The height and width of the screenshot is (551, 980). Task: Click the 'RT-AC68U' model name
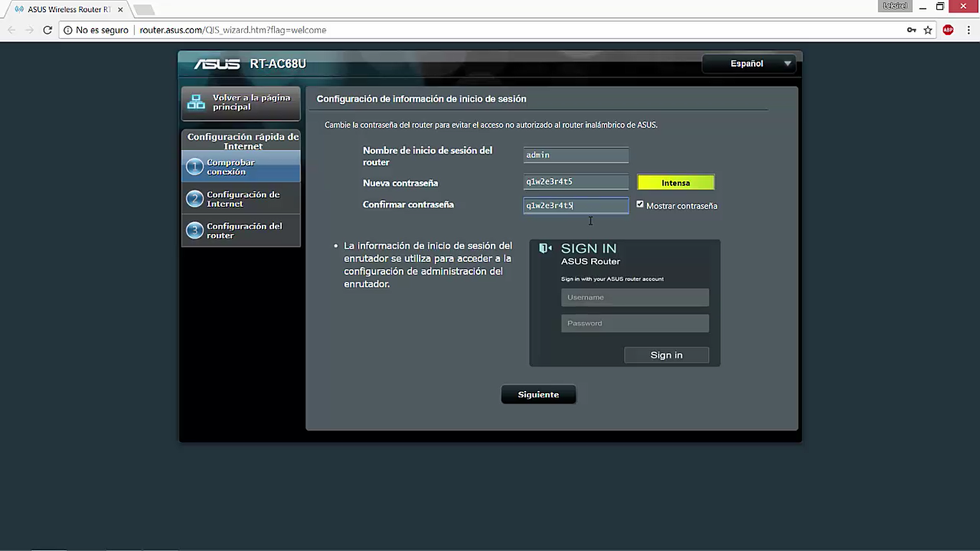click(278, 64)
